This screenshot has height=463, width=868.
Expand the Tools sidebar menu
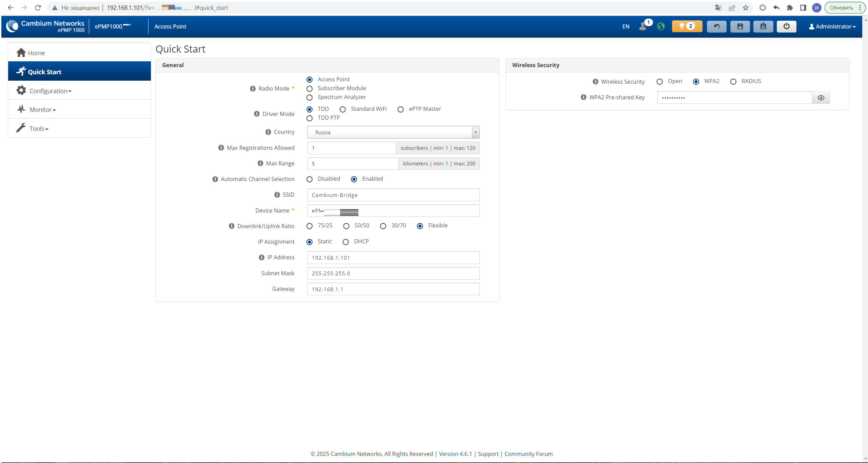point(39,129)
